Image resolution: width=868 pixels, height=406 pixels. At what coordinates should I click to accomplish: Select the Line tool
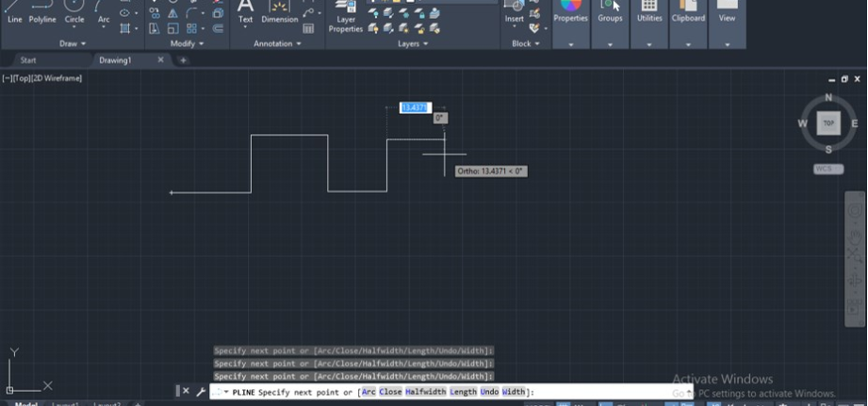(14, 12)
